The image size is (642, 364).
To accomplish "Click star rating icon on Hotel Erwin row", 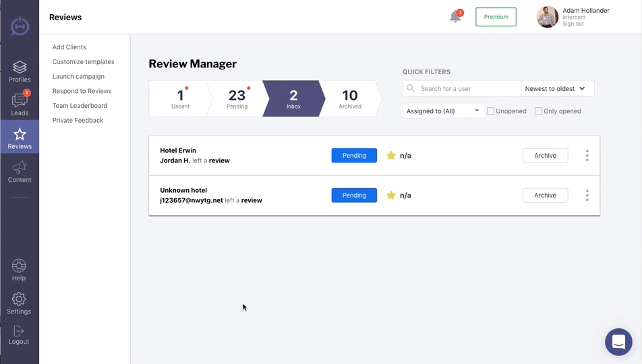I will (x=391, y=155).
